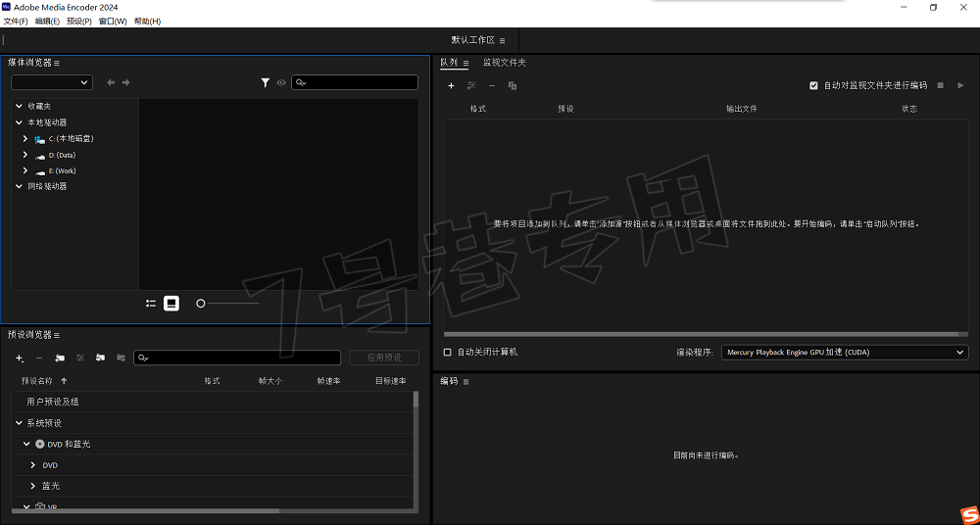Go forward with Media Browser right arrow
Screen dimensions: 980x525
[125, 82]
